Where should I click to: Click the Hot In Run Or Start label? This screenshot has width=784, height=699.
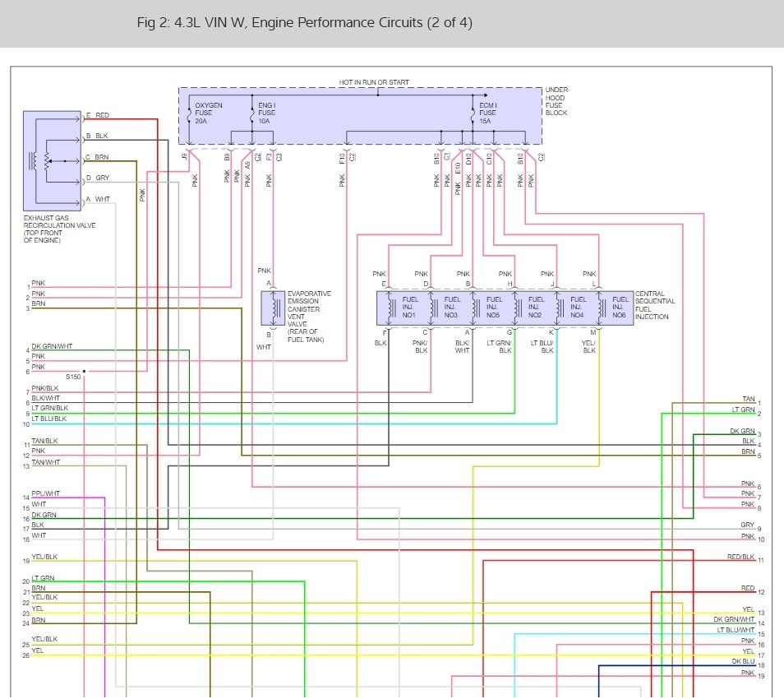[x=374, y=82]
